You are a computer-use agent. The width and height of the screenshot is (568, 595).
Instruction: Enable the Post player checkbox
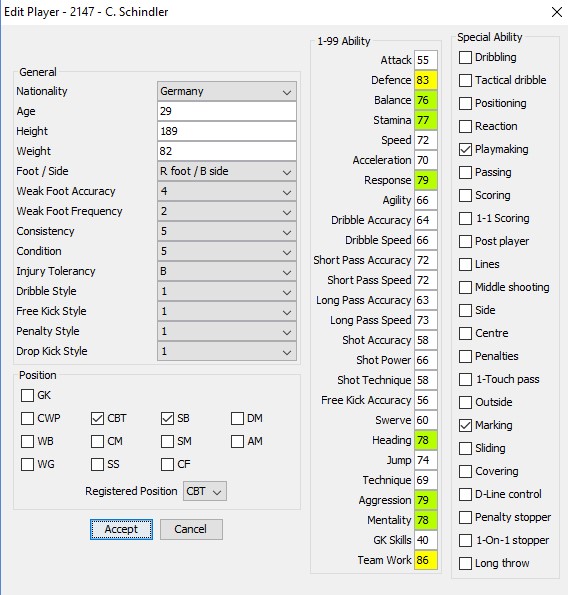465,241
